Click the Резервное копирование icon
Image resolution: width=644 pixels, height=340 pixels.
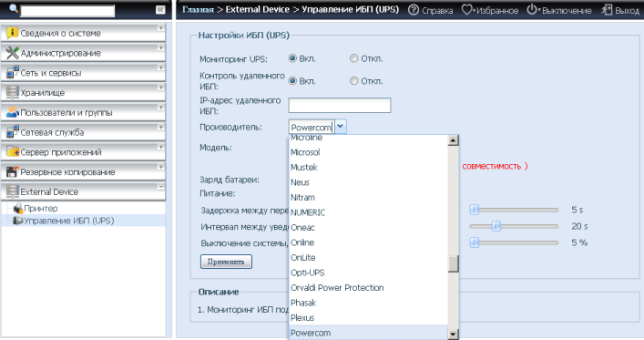(13, 171)
